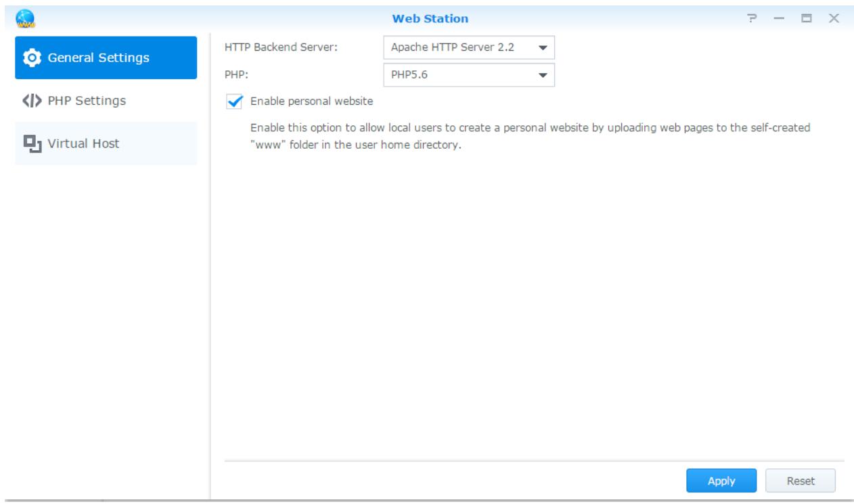Click the PHP5.6 value field
Image resolution: width=854 pixels, height=504 pixels.
(468, 75)
